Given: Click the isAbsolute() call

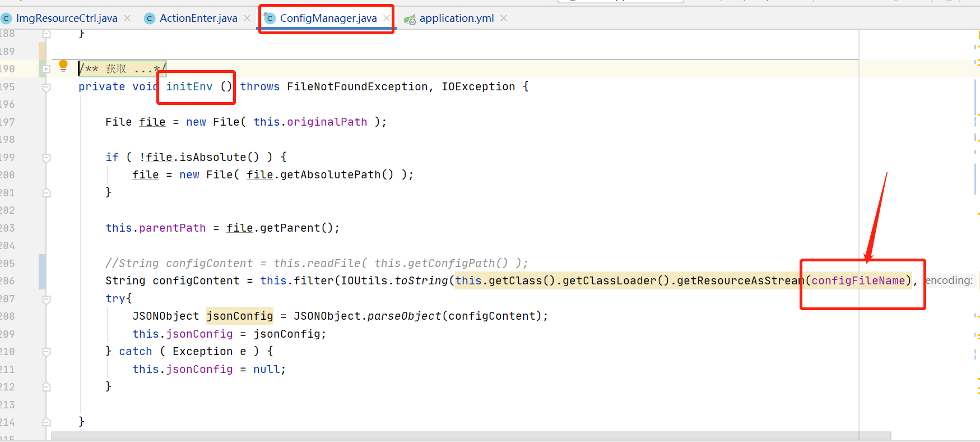Looking at the screenshot, I should click(x=219, y=158).
